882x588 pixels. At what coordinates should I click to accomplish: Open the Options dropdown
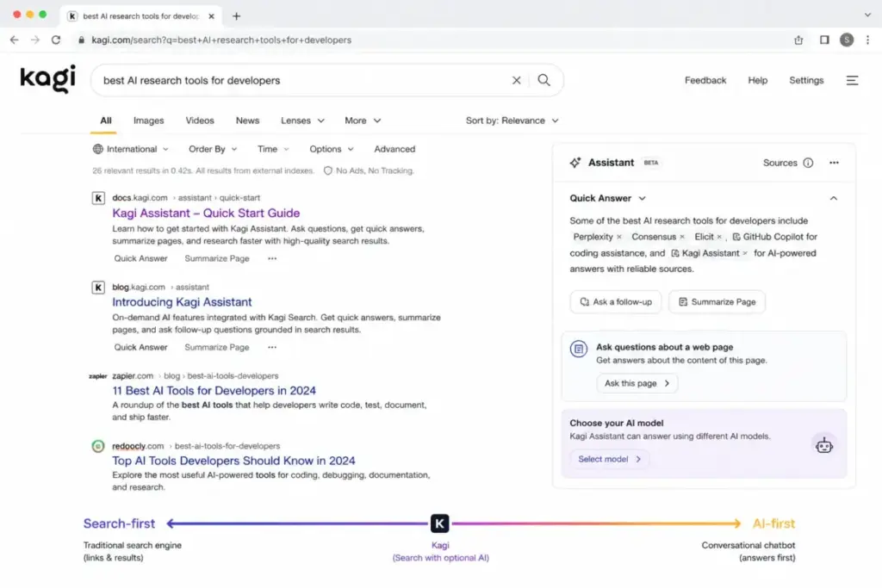pyautogui.click(x=332, y=149)
